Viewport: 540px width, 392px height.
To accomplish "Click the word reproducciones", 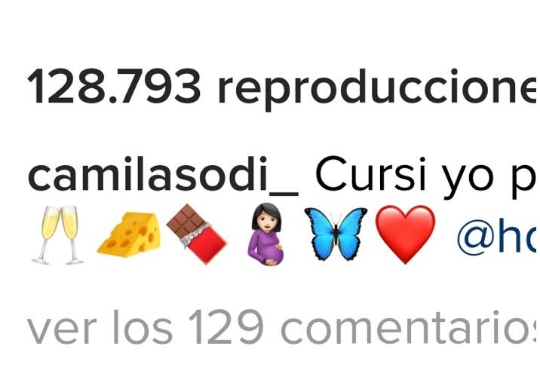I will coord(378,90).
